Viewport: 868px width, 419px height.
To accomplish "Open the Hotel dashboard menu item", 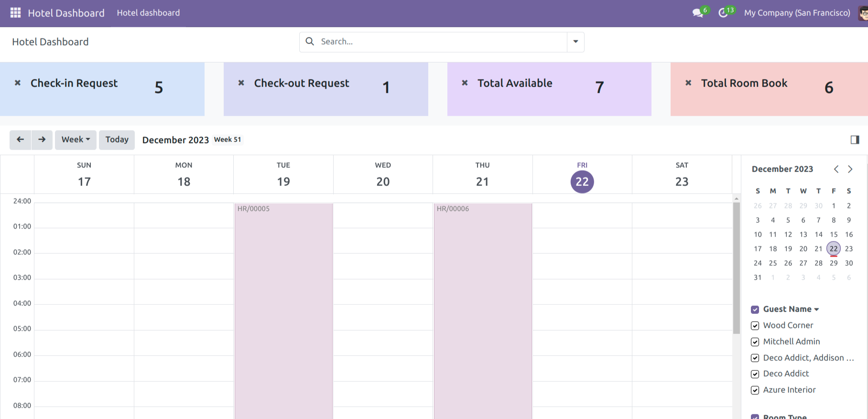I will pyautogui.click(x=148, y=13).
